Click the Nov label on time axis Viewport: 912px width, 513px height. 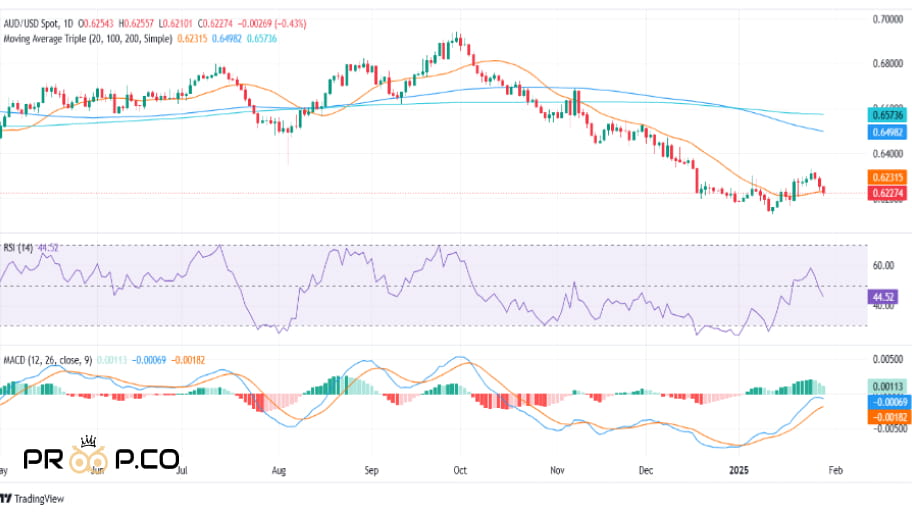(x=557, y=470)
